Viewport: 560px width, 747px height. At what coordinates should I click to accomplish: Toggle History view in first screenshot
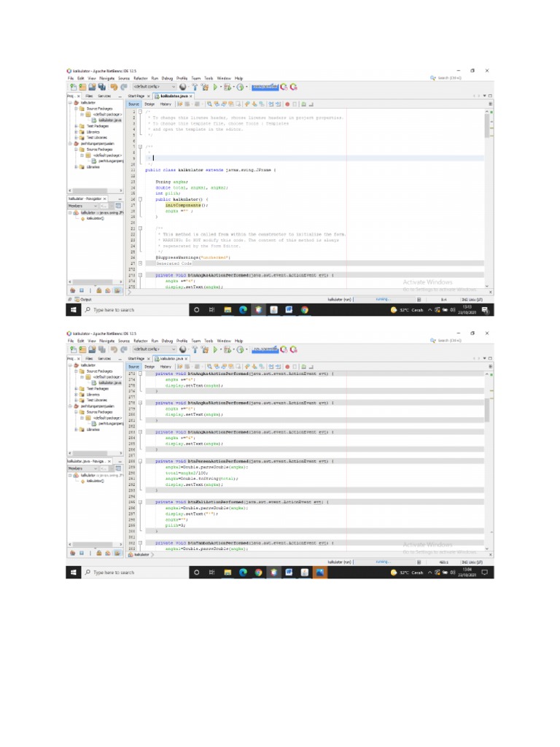(x=166, y=104)
